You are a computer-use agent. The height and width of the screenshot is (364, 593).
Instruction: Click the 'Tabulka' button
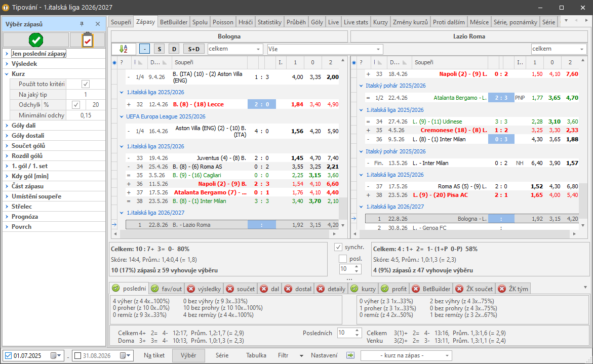(256, 355)
